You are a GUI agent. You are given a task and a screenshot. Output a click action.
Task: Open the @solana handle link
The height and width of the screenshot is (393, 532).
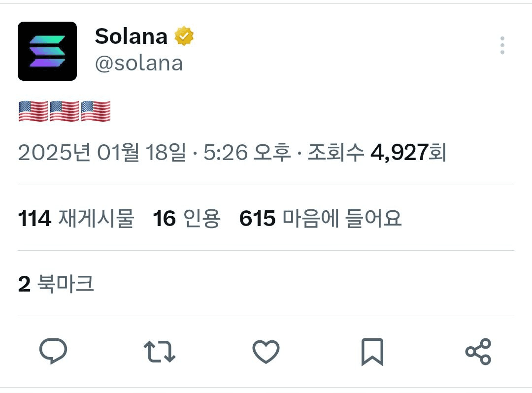[139, 64]
